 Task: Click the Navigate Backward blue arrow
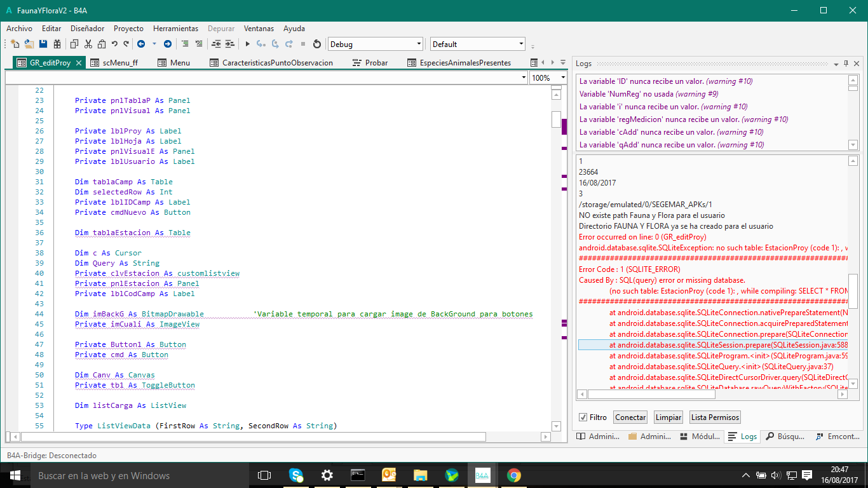pyautogui.click(x=140, y=44)
